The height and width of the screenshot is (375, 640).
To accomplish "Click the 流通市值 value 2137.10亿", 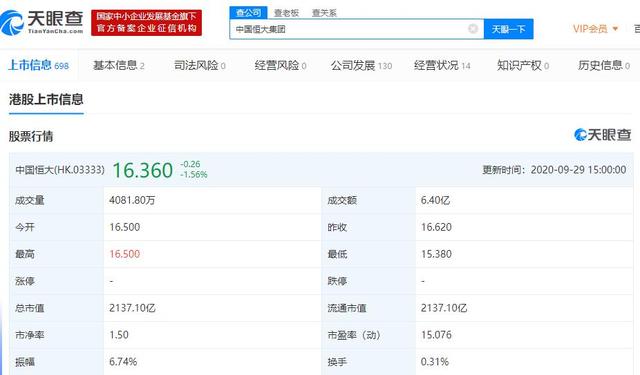I will [x=444, y=308].
